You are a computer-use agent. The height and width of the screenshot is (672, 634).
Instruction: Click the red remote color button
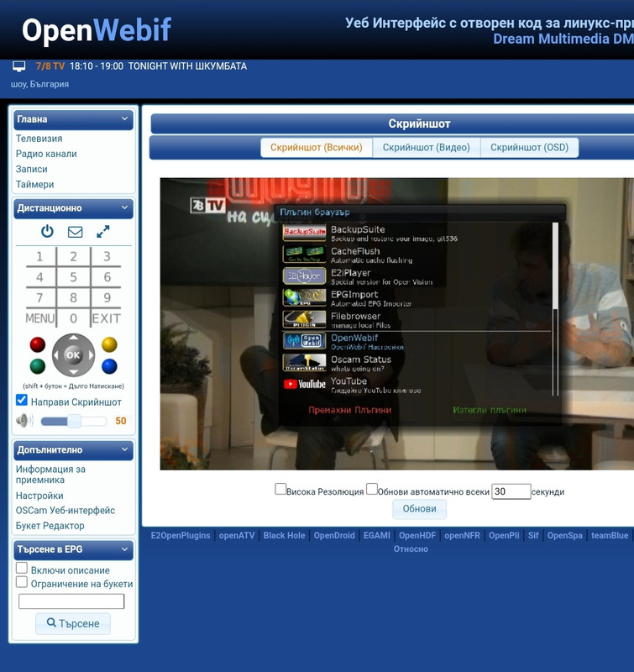38,344
